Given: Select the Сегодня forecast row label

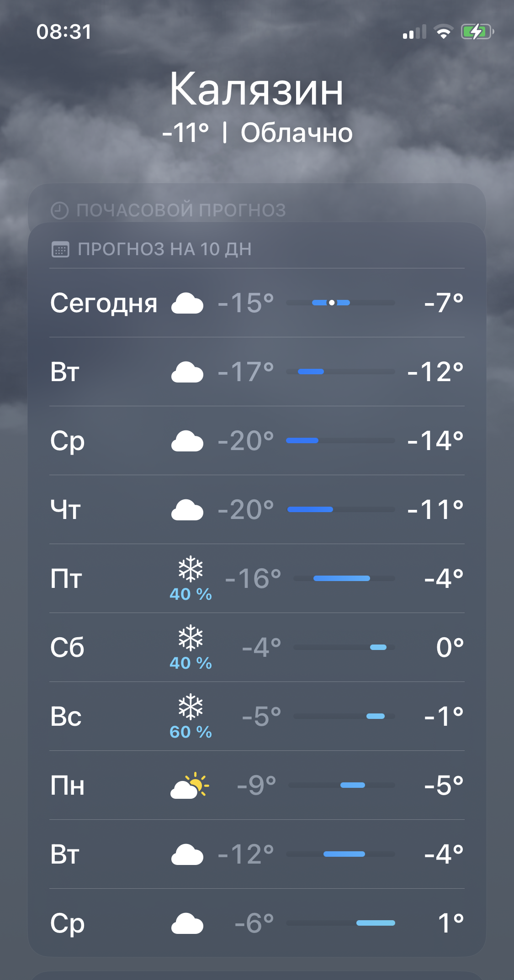Looking at the screenshot, I should [104, 303].
